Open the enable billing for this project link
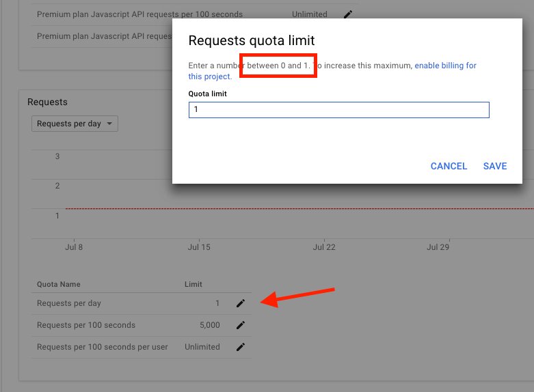Screen dimensions: 534x392 point(445,66)
